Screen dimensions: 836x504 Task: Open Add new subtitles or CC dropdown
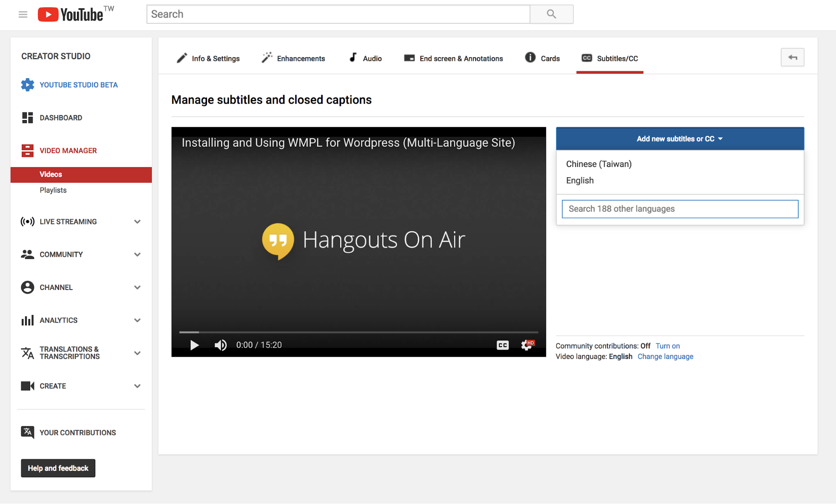point(680,139)
